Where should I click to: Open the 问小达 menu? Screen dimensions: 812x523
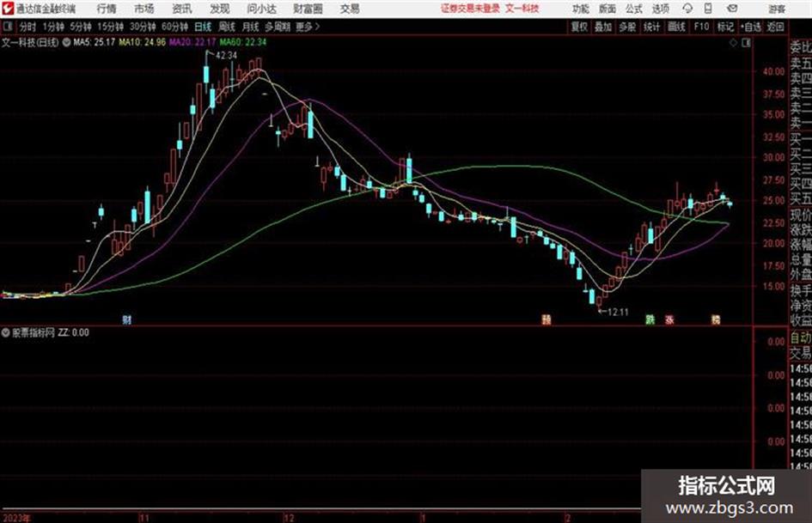pos(261,9)
